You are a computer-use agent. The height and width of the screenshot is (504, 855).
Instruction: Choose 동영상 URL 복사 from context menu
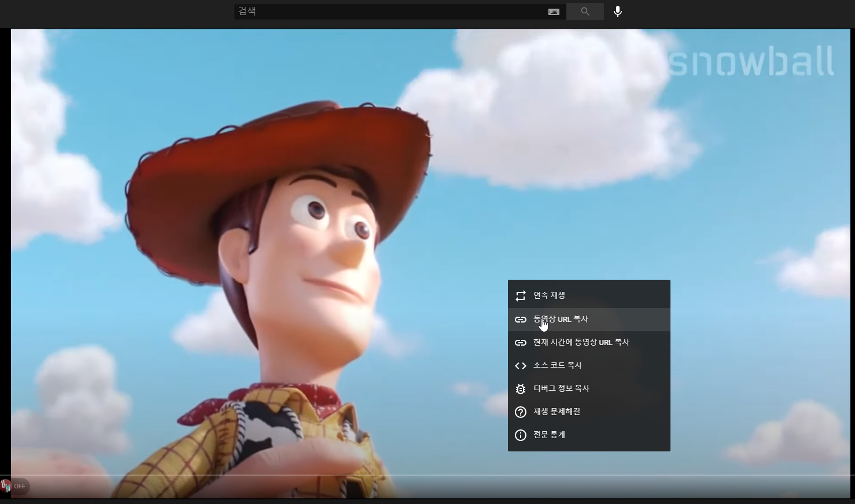click(x=589, y=319)
